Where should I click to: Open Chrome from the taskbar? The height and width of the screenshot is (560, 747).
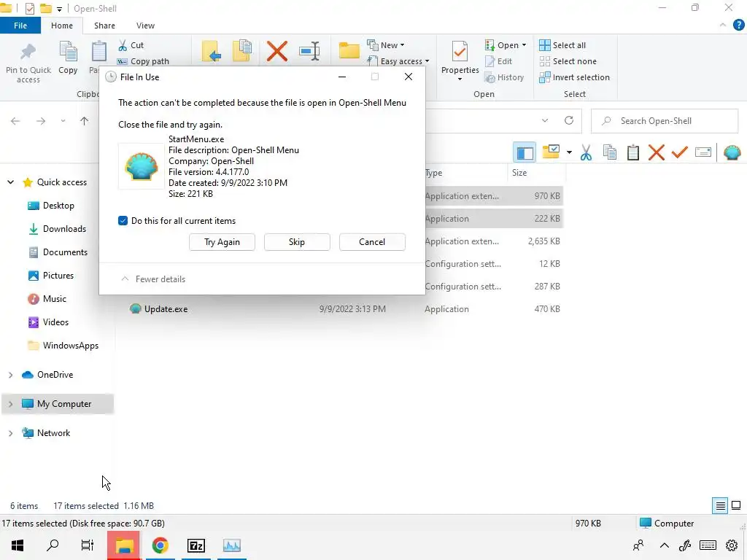pos(160,545)
